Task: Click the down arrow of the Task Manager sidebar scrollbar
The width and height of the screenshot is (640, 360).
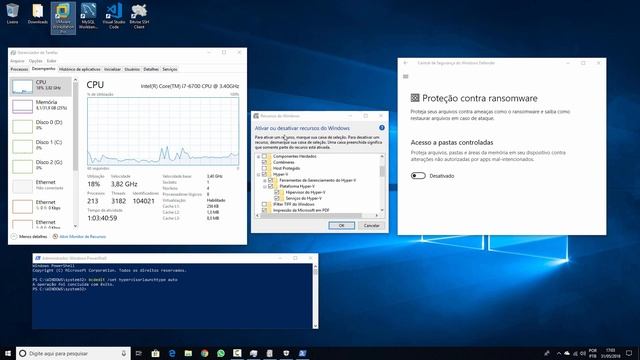Action: tap(75, 226)
